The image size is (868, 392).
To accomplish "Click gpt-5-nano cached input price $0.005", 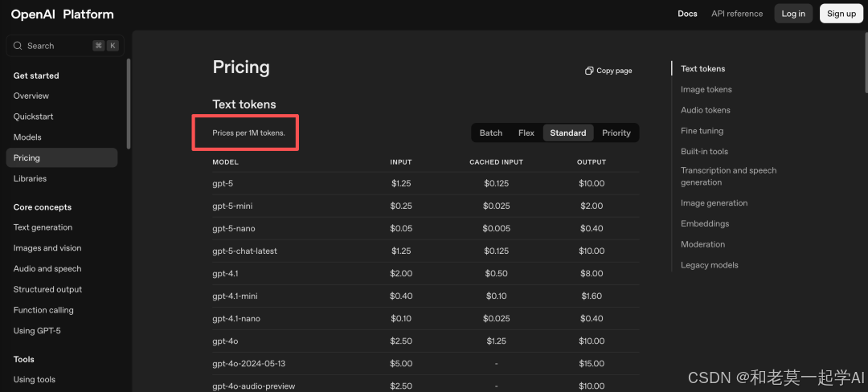I will (496, 228).
